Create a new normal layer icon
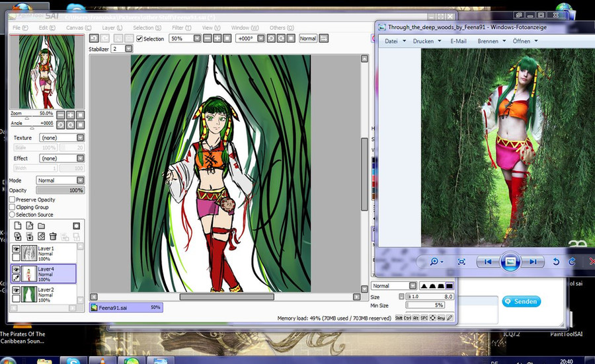 [17, 226]
